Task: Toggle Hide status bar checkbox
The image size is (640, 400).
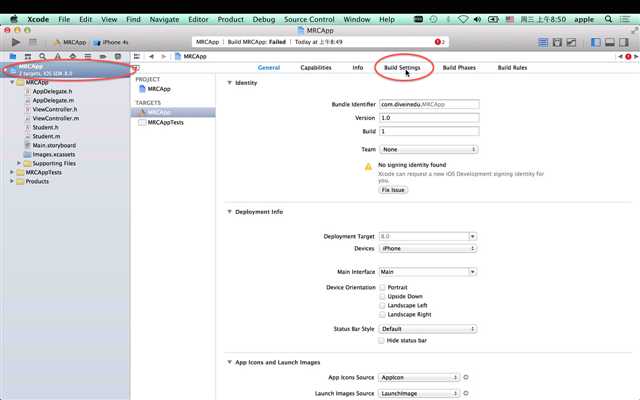Action: click(381, 340)
